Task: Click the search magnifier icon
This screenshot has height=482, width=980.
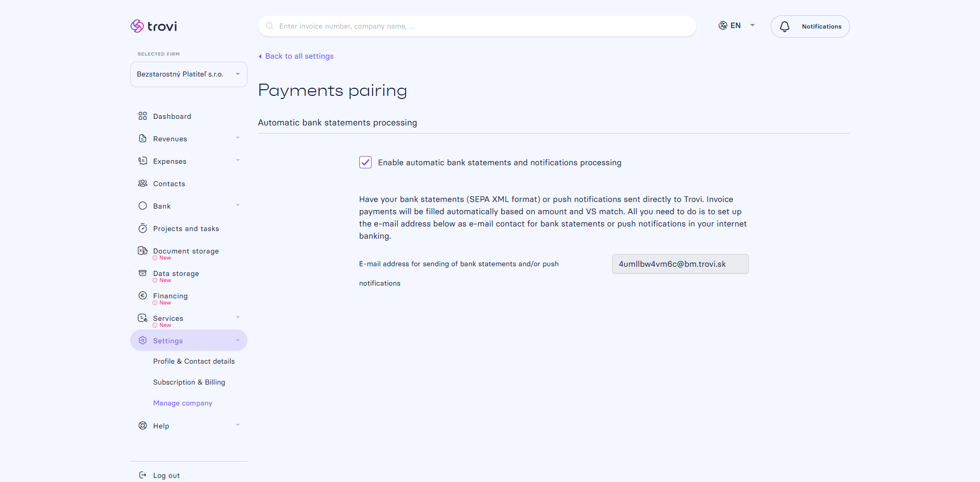Action: click(269, 26)
